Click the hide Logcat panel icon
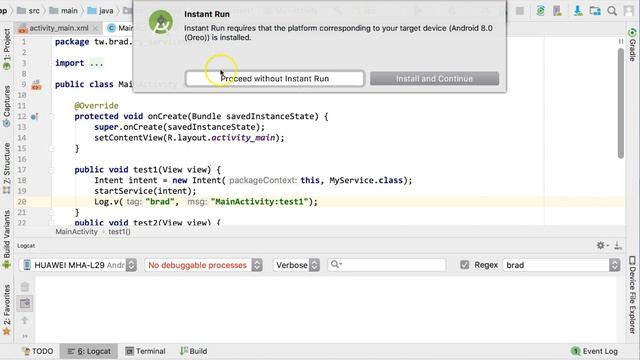The height and width of the screenshot is (360, 640). (618, 245)
